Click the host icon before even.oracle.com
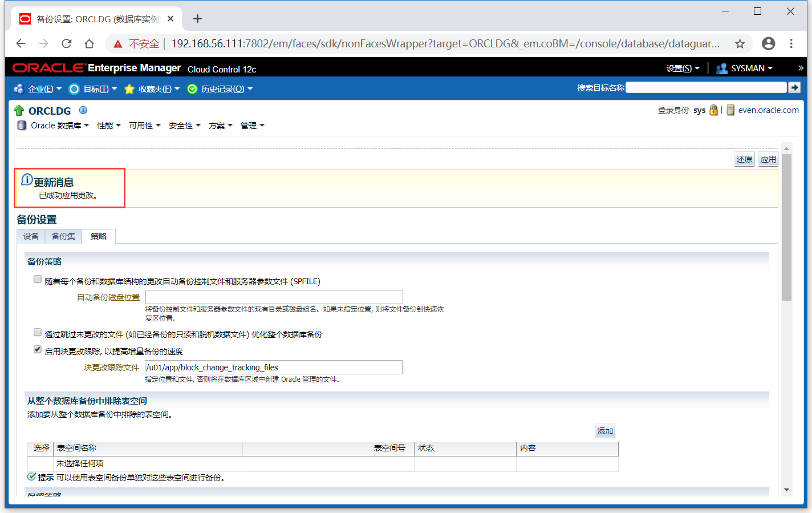Viewport: 812px width, 513px height. coord(730,110)
